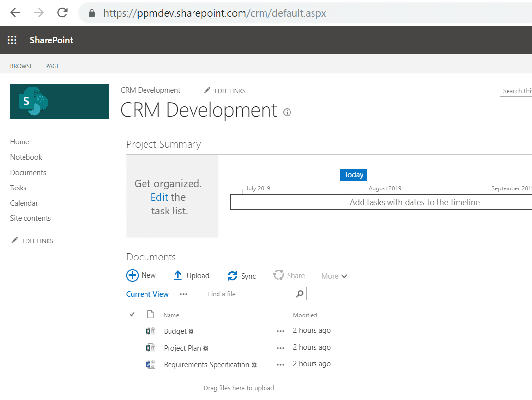Click Edit the task list link
The height and width of the screenshot is (400, 532).
pyautogui.click(x=159, y=196)
